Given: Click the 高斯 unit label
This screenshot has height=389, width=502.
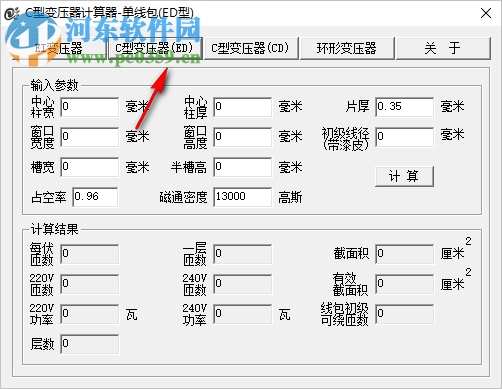Looking at the screenshot, I should (290, 198).
